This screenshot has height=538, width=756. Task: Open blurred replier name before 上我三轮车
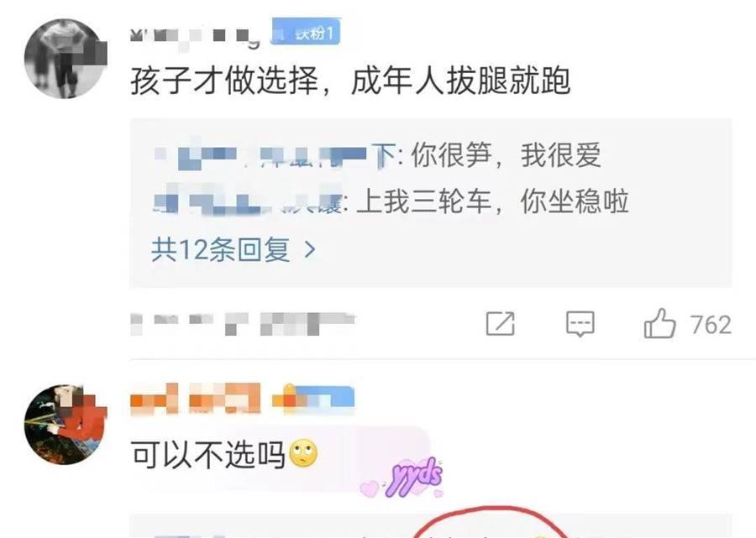[249, 201]
